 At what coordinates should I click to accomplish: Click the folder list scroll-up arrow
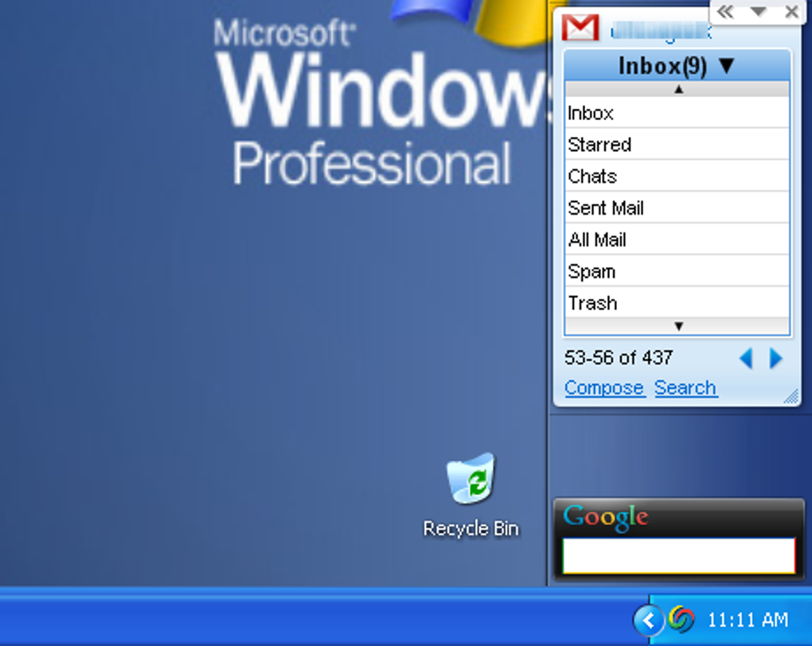click(678, 89)
